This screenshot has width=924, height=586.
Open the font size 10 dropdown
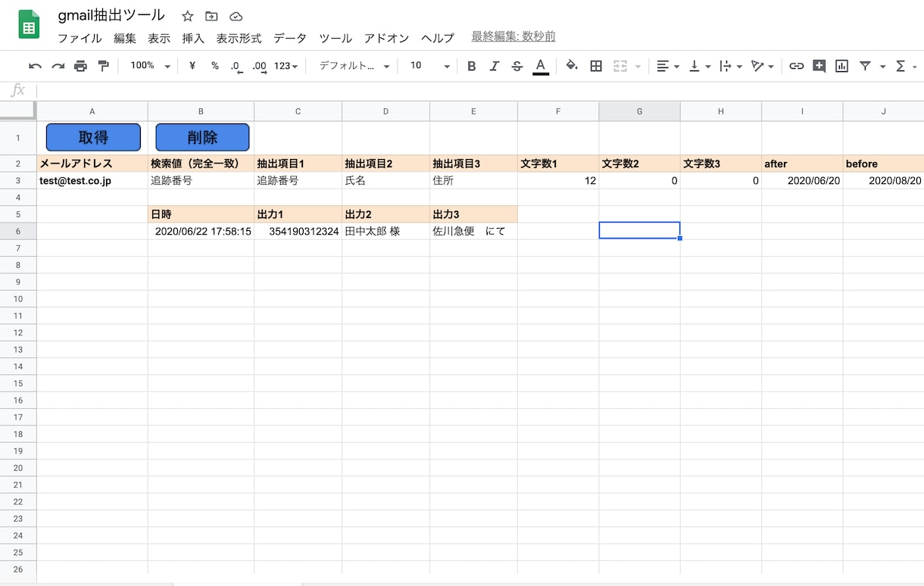tap(429, 66)
